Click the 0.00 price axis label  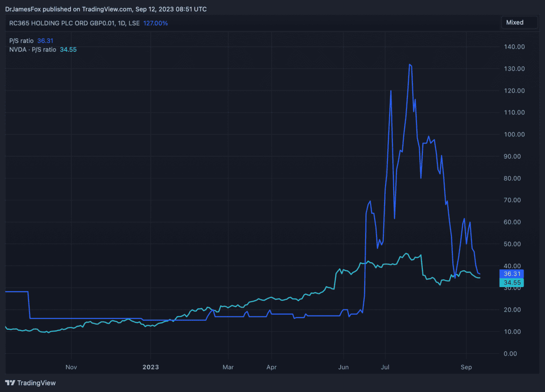tap(518, 353)
